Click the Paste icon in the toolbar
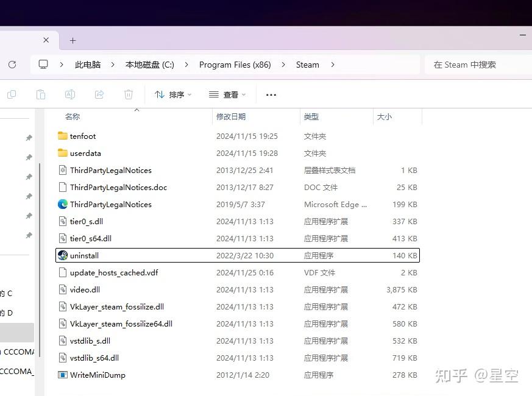 (41, 94)
